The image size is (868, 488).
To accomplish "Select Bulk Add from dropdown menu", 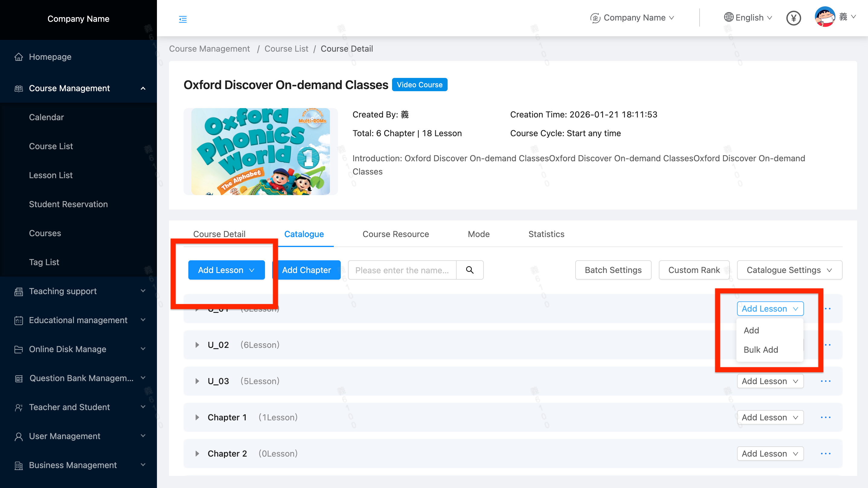I will click(x=761, y=350).
